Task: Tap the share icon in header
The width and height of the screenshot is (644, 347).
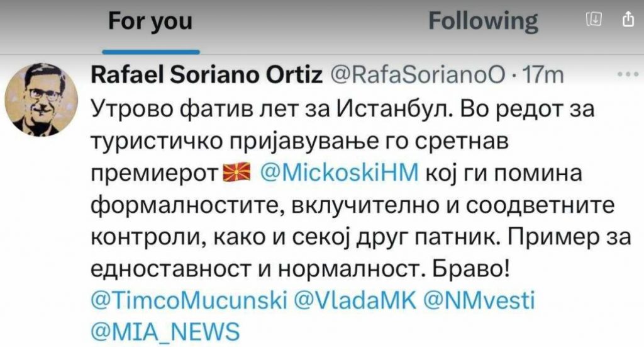Action: point(626,21)
